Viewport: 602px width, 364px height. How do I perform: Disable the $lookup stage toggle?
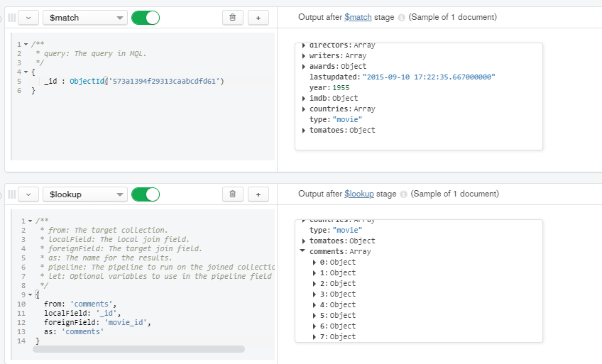click(146, 194)
